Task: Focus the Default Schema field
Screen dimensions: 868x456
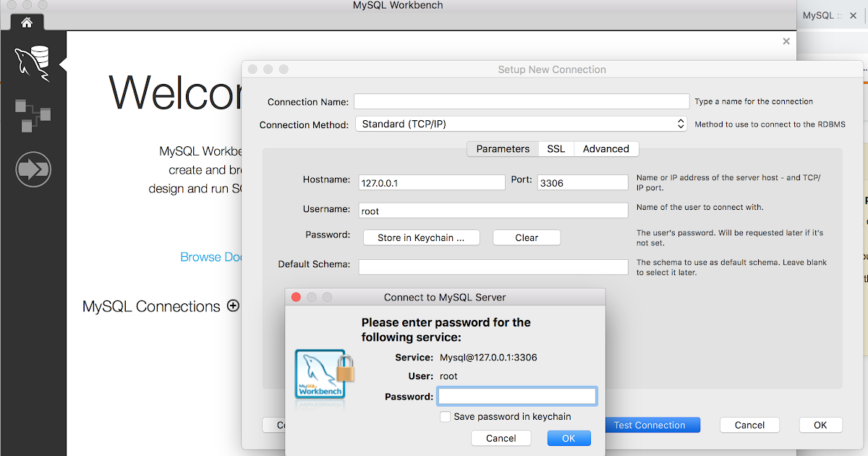Action: point(493,266)
